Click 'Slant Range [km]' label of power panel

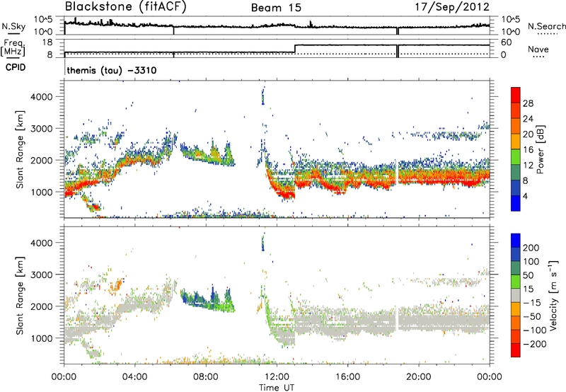[20, 149]
